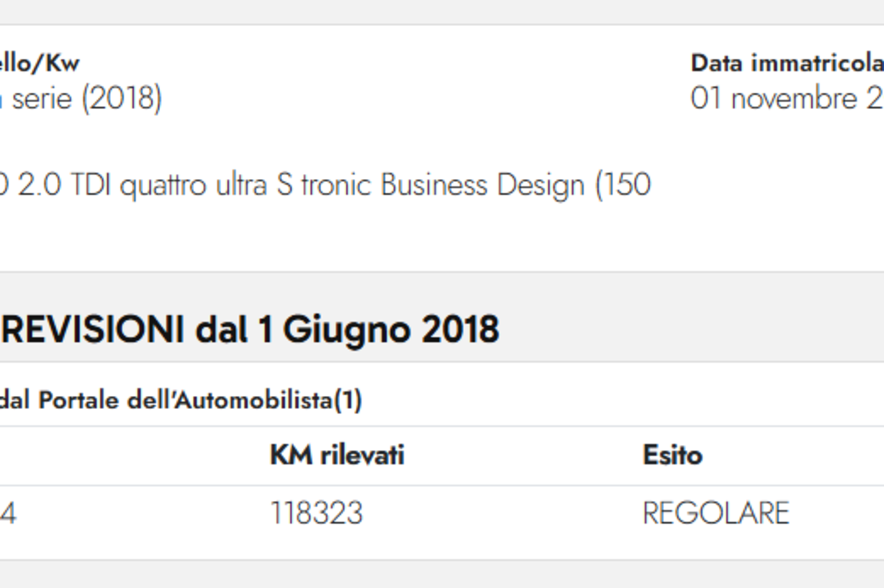Click the "Data immatricola" field label
The width and height of the screenshot is (884, 588).
click(787, 63)
